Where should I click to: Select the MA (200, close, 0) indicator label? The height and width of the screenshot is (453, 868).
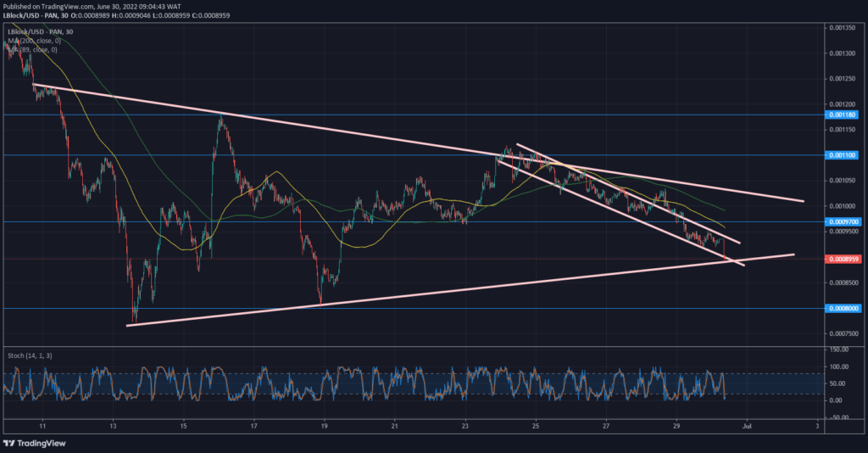(34, 41)
